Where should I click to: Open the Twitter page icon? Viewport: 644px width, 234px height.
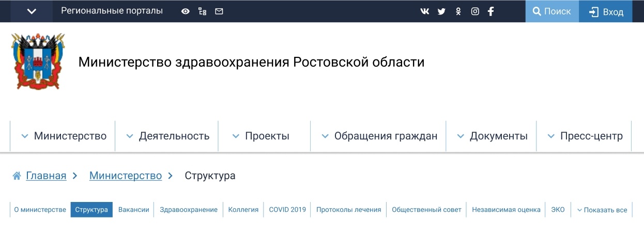point(441,11)
